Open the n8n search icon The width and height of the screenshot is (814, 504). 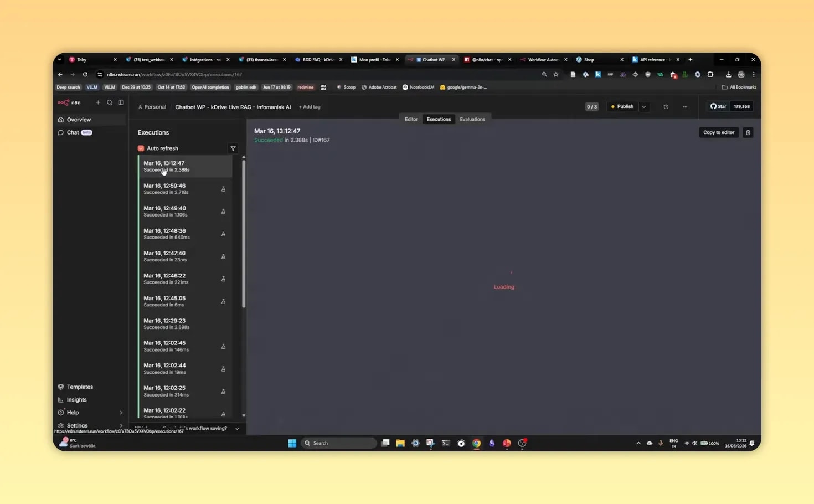(110, 102)
